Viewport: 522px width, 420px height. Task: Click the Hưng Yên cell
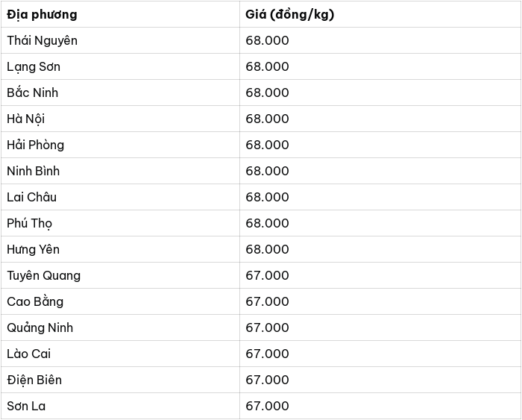click(x=120, y=249)
